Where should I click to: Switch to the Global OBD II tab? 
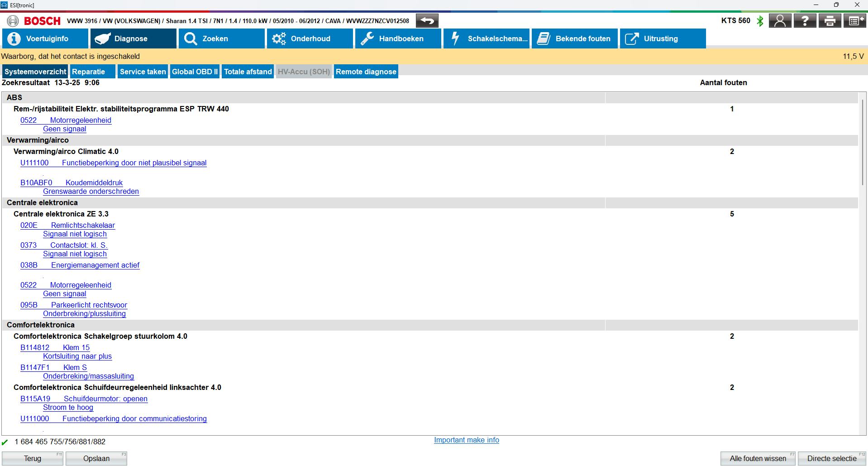coord(195,72)
